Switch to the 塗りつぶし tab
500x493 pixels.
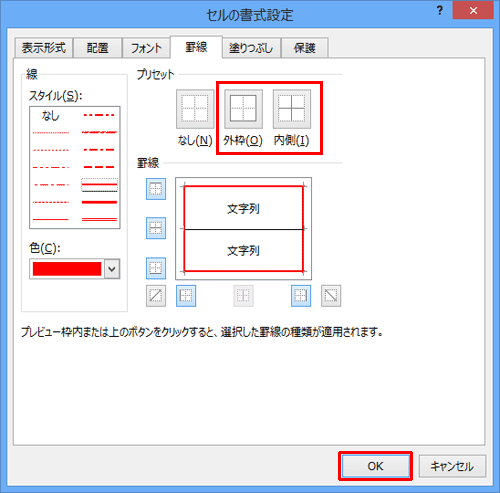click(251, 48)
